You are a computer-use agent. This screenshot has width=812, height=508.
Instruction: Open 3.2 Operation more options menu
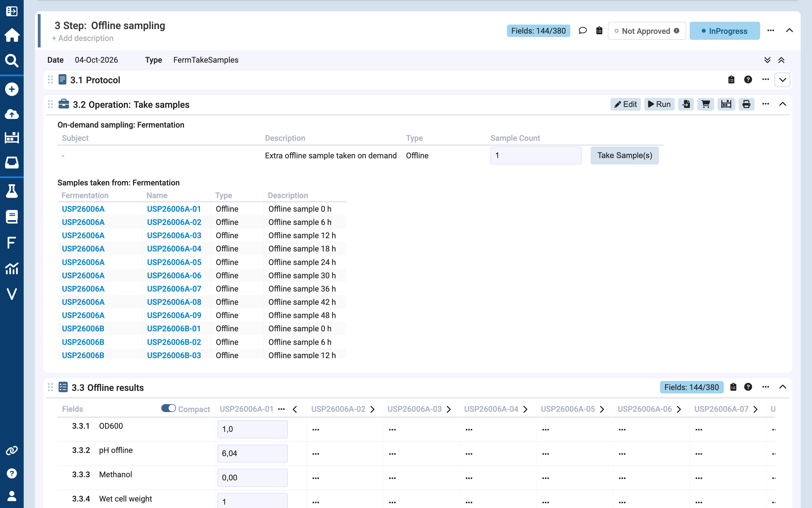tap(766, 104)
